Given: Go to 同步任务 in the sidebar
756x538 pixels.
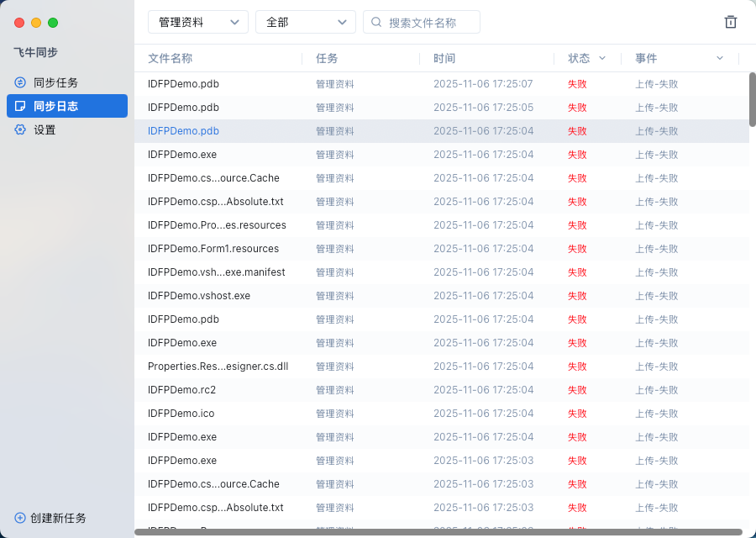Looking at the screenshot, I should coord(67,82).
